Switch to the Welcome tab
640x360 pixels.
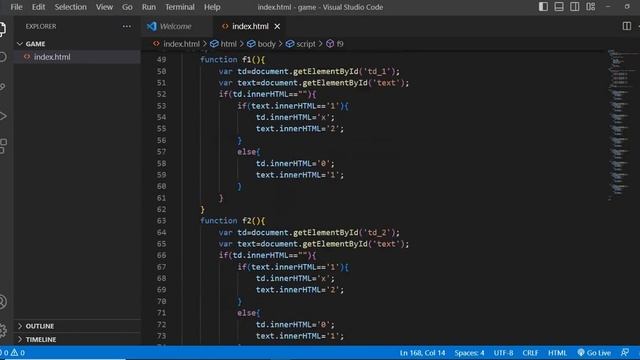pyautogui.click(x=176, y=26)
